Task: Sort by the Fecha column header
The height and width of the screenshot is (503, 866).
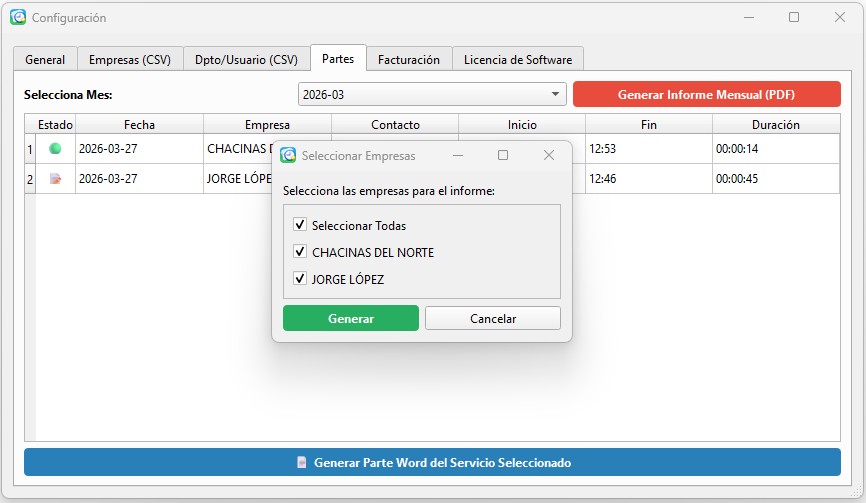Action: click(139, 125)
